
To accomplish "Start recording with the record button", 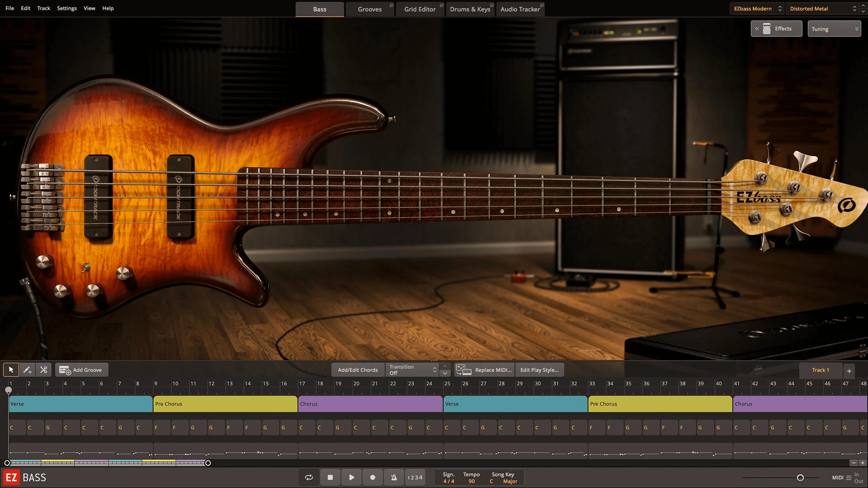I will coord(372,477).
